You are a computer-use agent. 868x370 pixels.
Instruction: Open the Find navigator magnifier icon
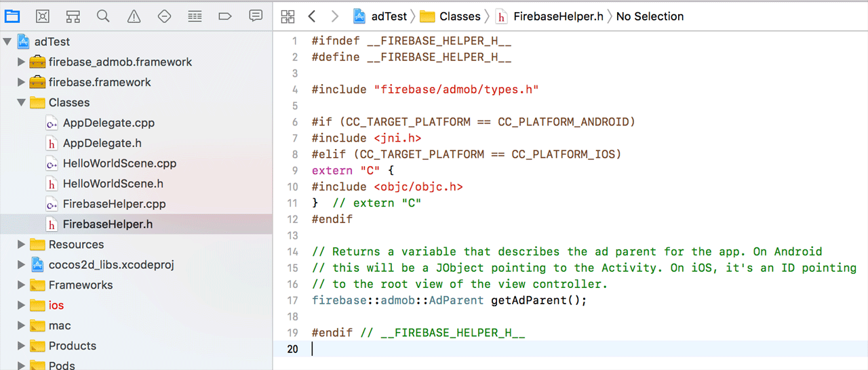[103, 16]
